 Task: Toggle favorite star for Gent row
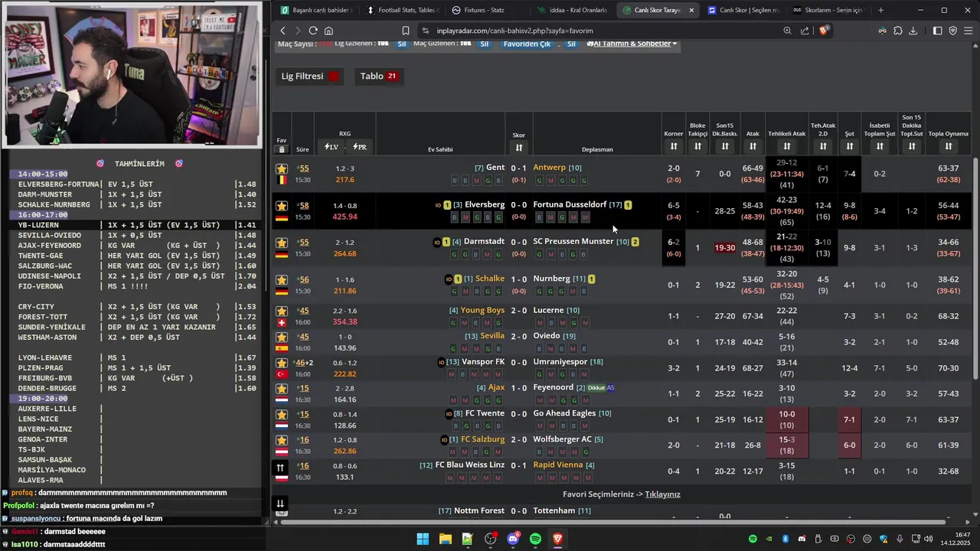click(x=282, y=168)
